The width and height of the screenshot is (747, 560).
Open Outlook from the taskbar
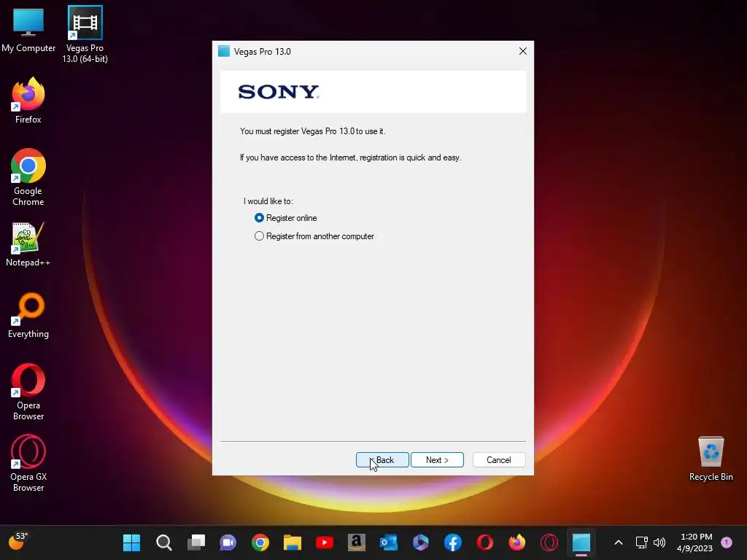[x=389, y=542]
